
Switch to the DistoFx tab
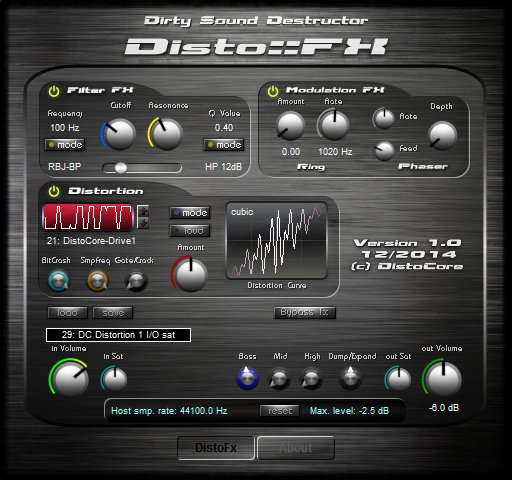[216, 448]
